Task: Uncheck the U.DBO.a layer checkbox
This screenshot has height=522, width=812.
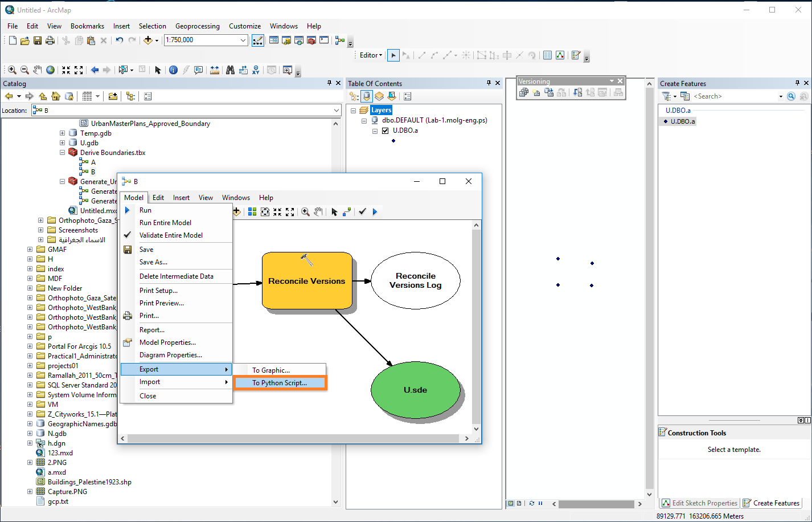Action: pos(386,130)
